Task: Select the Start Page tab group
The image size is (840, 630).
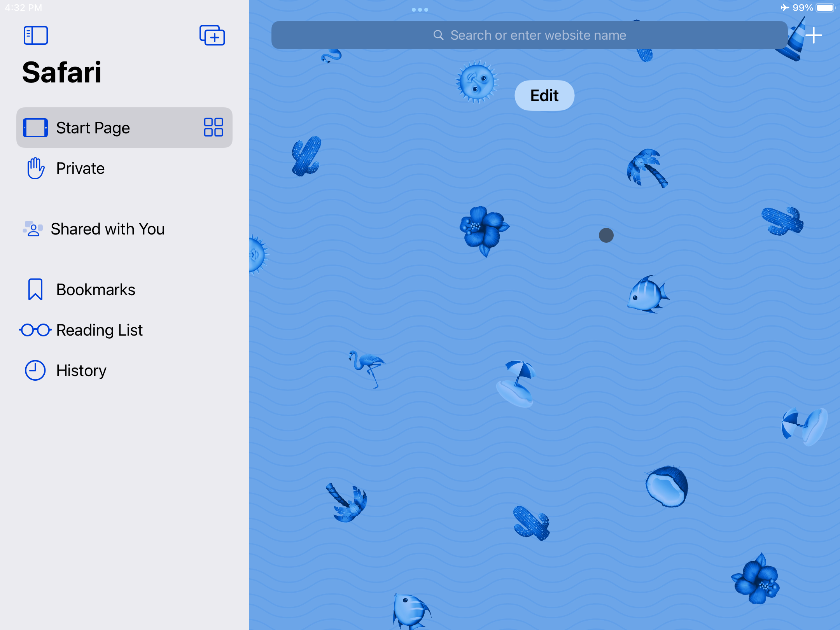Action: pos(124,128)
